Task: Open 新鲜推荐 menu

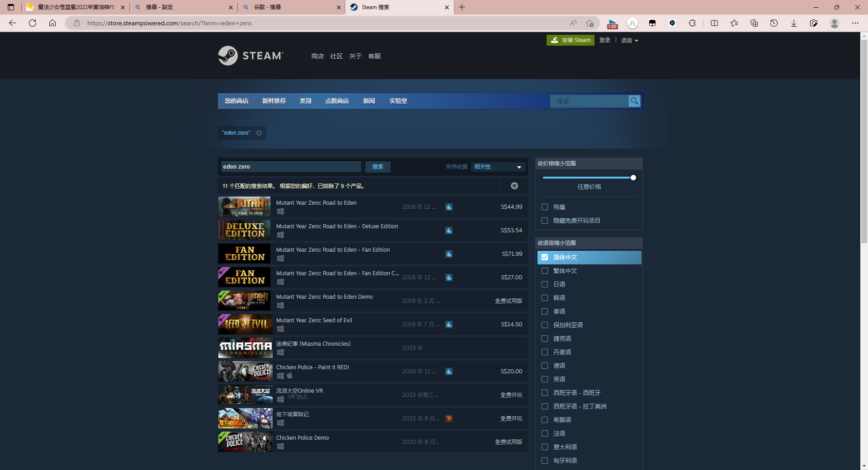Action: pyautogui.click(x=274, y=101)
